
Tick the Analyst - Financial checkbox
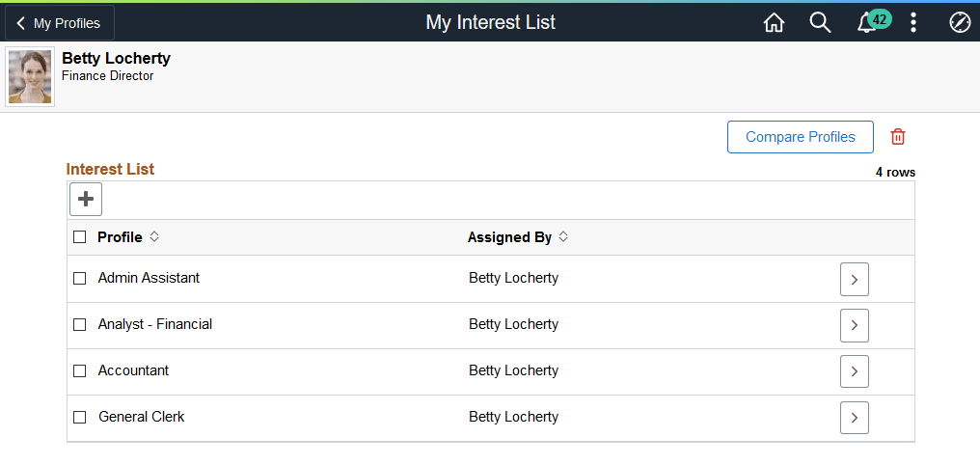80,325
